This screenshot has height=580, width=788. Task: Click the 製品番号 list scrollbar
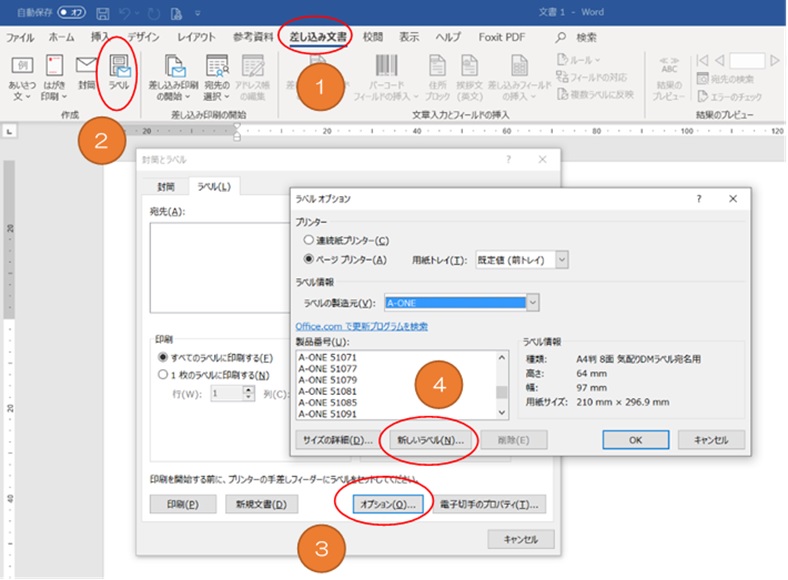pyautogui.click(x=502, y=381)
